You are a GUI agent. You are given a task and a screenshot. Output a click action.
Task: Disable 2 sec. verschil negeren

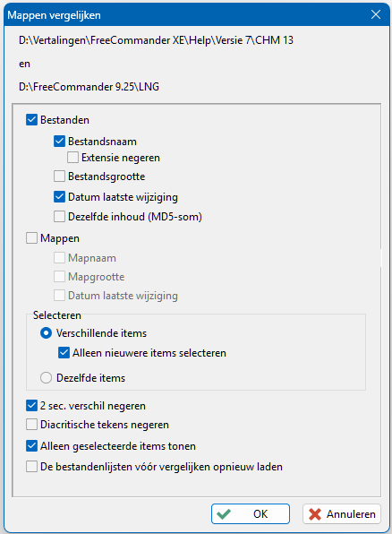click(31, 406)
